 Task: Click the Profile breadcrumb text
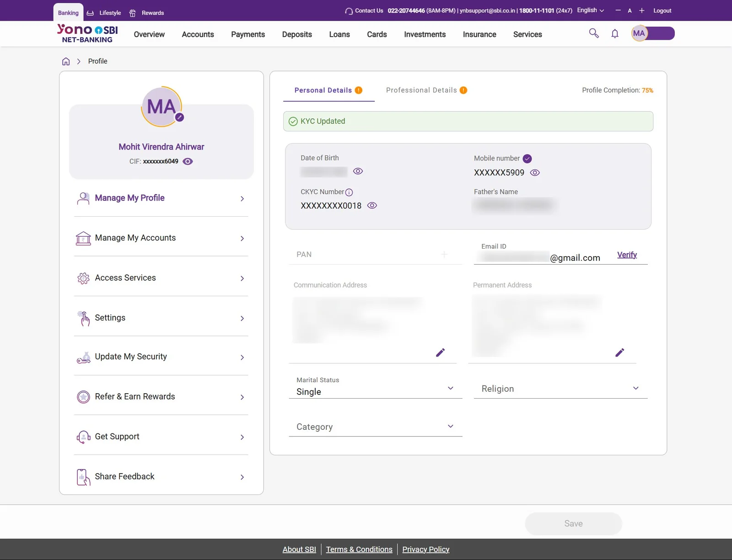click(97, 61)
